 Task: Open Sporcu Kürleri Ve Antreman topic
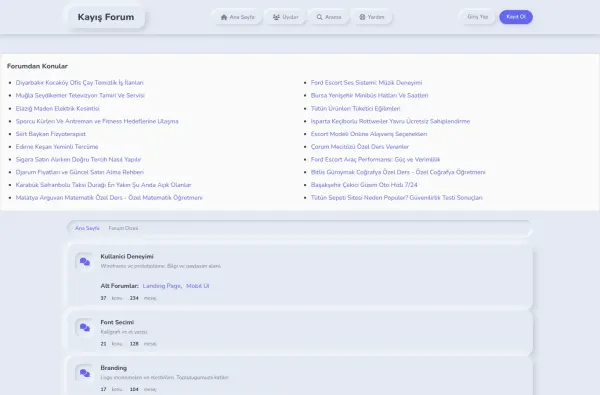97,121
